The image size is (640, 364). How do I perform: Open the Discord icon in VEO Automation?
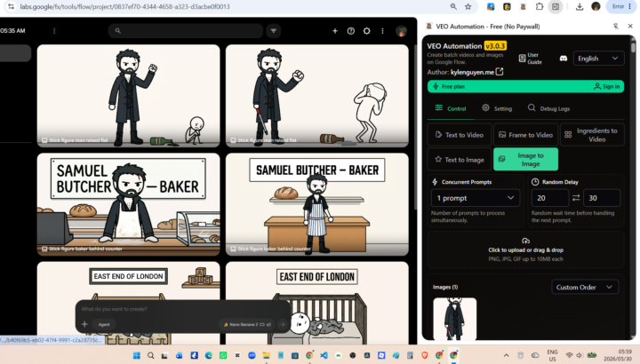(564, 59)
